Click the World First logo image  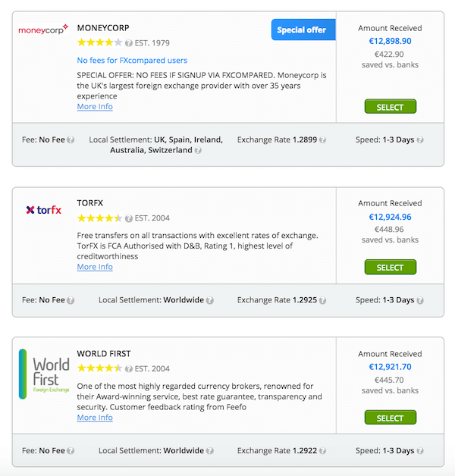(45, 374)
